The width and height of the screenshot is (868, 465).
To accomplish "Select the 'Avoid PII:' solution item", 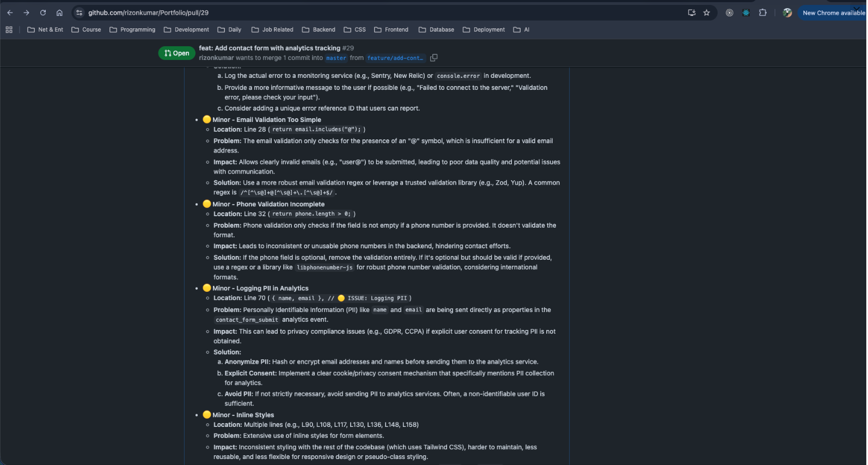I will [384, 399].
